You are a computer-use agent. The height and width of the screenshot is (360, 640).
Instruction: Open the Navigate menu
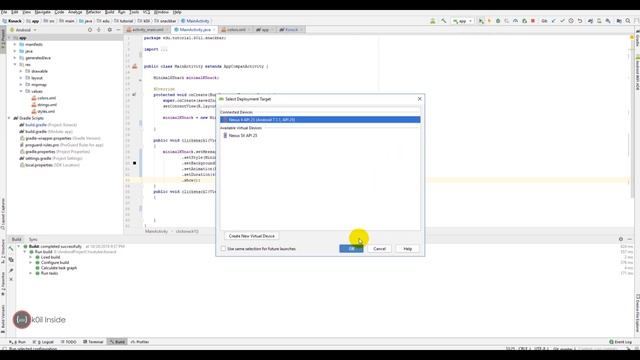[42, 12]
